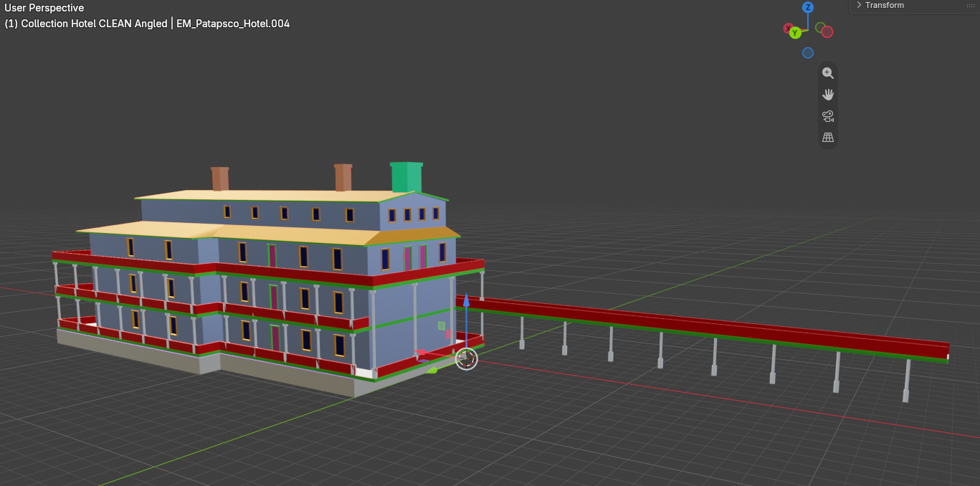Click the unlabeled green negative Y gizmo circle
Screen dimensions: 980x486
[x=820, y=27]
